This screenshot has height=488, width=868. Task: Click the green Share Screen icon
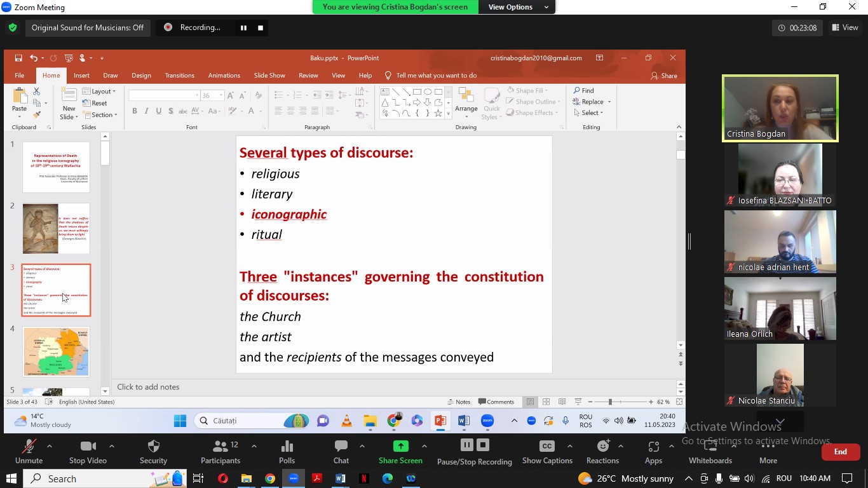click(x=400, y=446)
